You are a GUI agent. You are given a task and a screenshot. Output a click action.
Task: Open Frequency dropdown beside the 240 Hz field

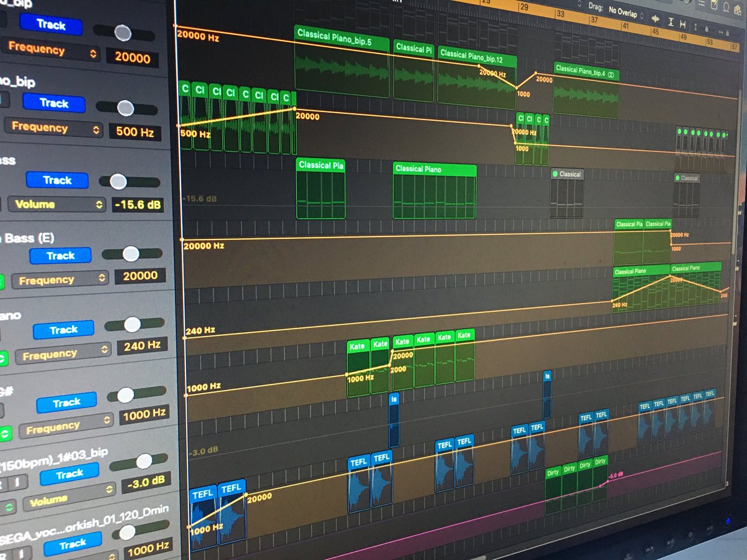point(63,353)
